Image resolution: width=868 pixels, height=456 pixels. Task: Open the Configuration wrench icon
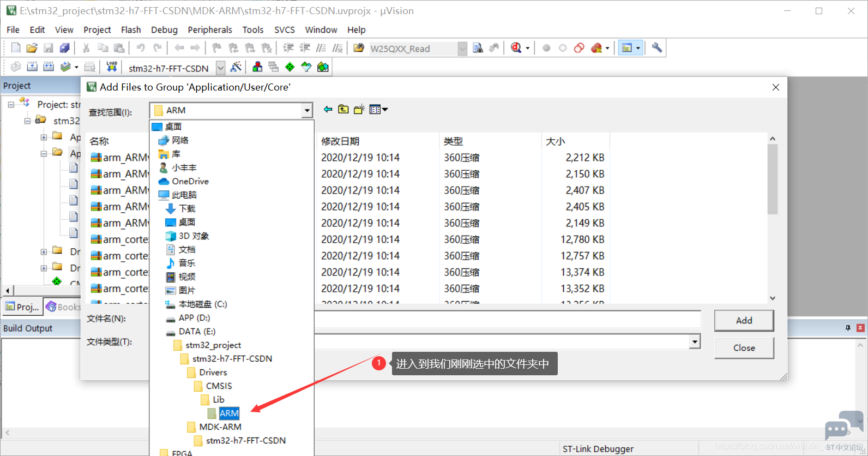[657, 48]
